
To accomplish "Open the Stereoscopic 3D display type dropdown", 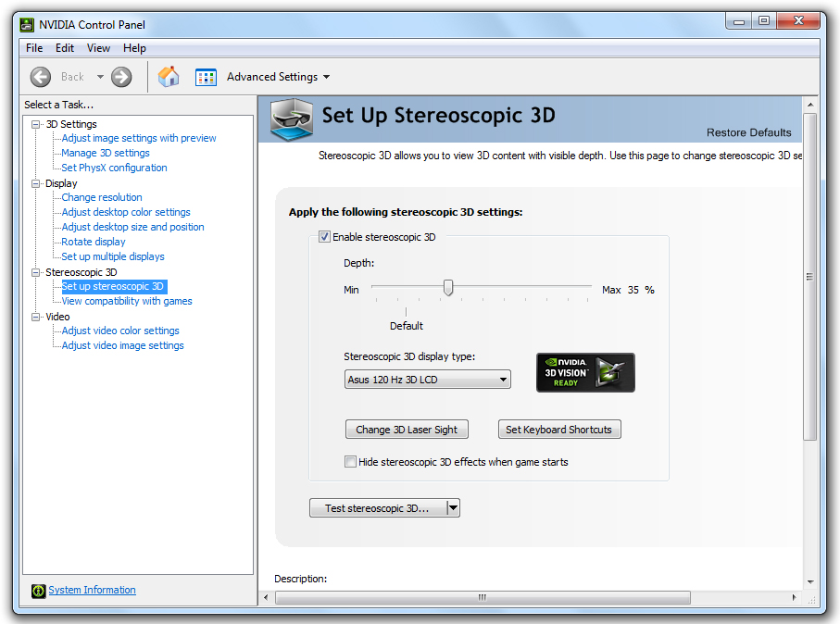I will pyautogui.click(x=428, y=380).
